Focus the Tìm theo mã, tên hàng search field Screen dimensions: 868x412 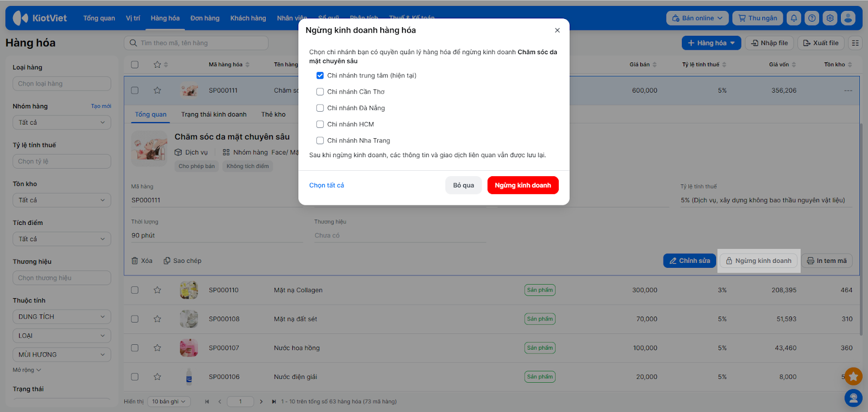[201, 43]
